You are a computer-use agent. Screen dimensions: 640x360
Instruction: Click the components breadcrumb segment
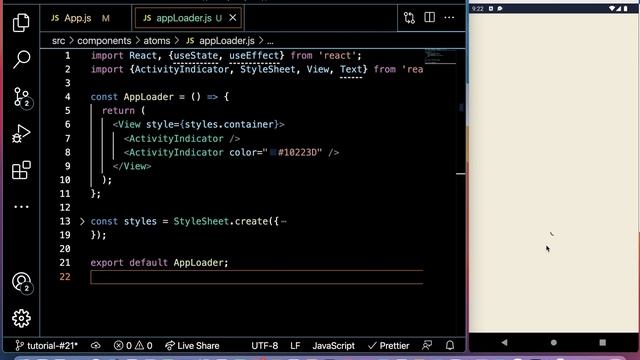click(x=104, y=41)
